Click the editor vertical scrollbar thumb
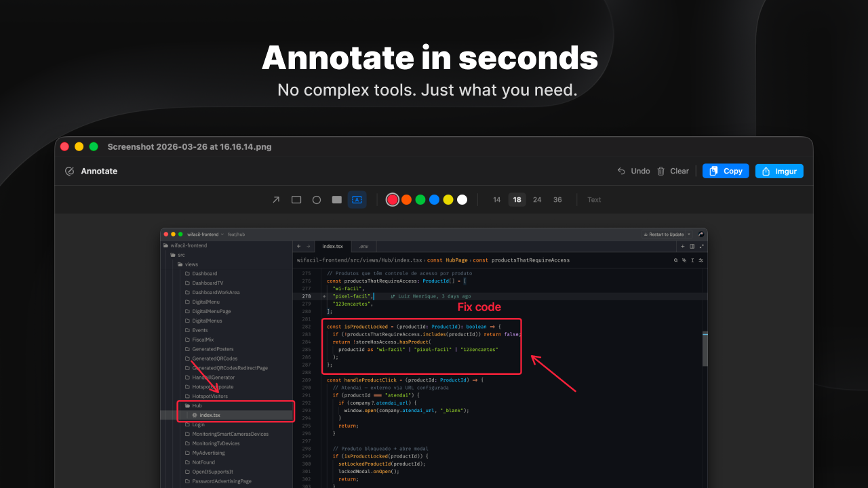This screenshot has height=488, width=868. pyautogui.click(x=705, y=349)
